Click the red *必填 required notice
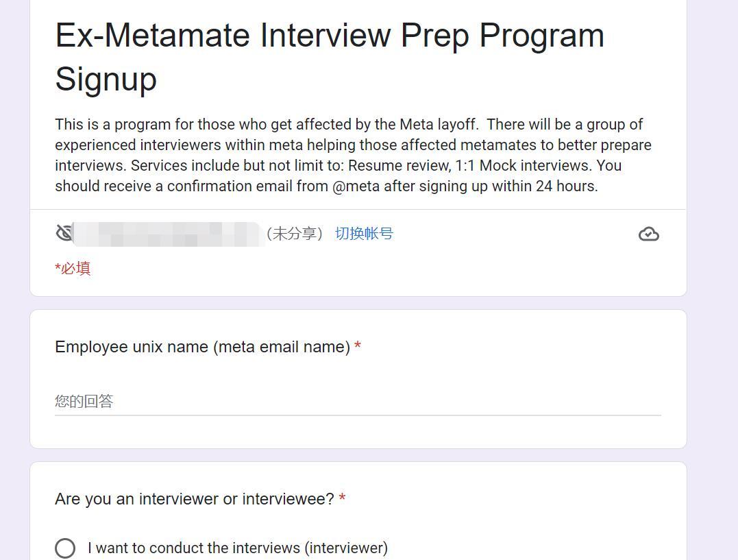This screenshot has width=738, height=560. (x=73, y=268)
